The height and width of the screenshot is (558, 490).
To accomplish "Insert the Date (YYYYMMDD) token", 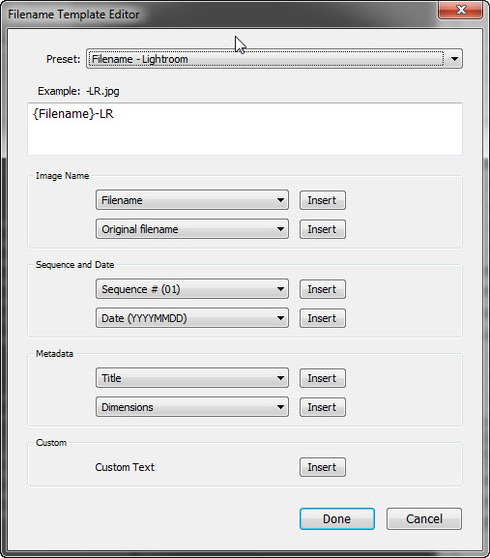I will (x=322, y=318).
